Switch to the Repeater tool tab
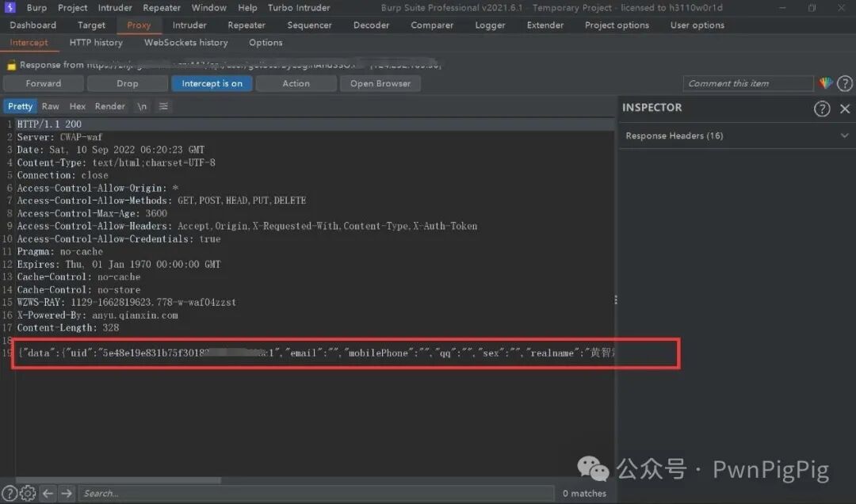 click(x=246, y=25)
